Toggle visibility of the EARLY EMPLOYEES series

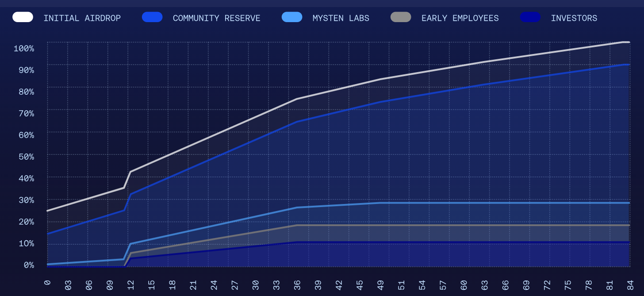point(401,17)
